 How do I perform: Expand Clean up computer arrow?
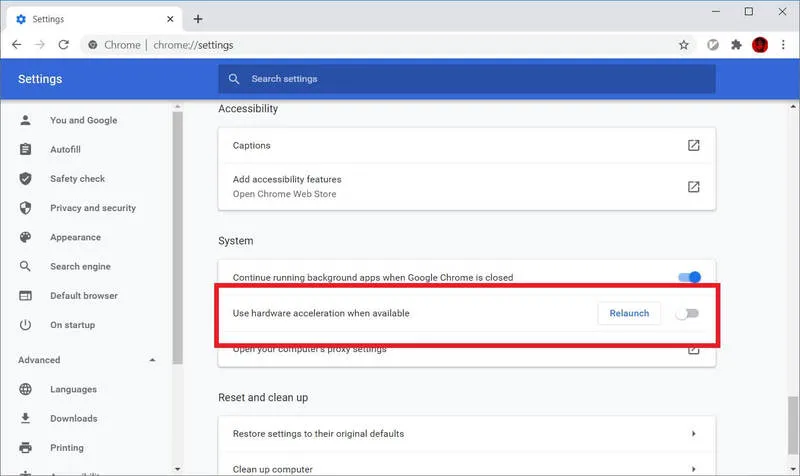point(693,468)
